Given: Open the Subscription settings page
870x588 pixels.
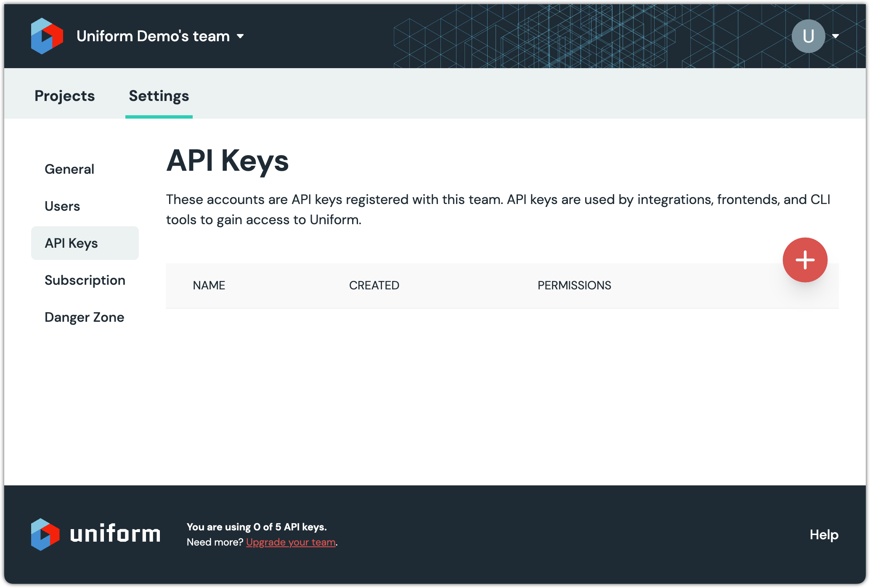Looking at the screenshot, I should pos(85,280).
